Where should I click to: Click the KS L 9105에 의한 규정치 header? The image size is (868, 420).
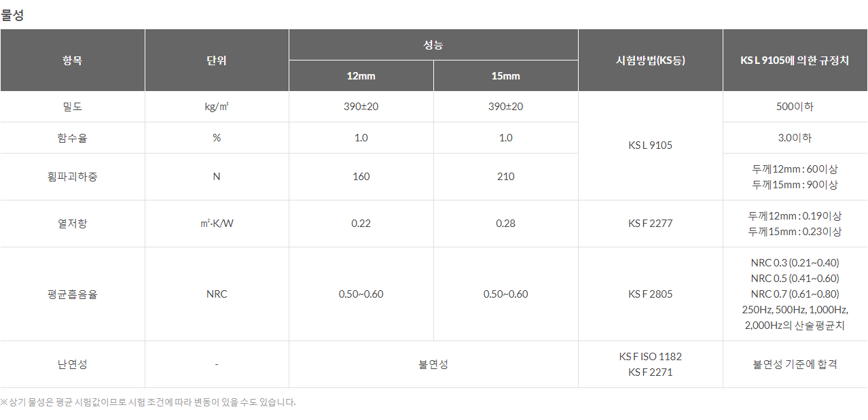(x=795, y=60)
